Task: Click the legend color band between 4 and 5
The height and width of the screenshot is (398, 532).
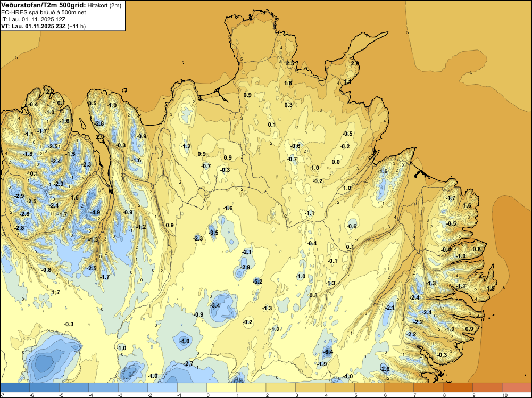Action: coord(339,387)
